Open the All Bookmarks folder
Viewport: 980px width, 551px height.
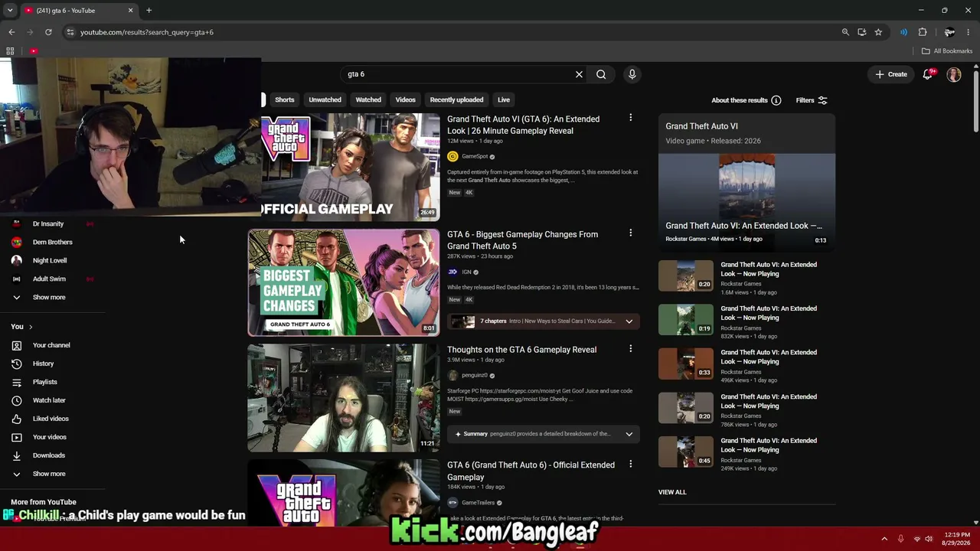[947, 51]
